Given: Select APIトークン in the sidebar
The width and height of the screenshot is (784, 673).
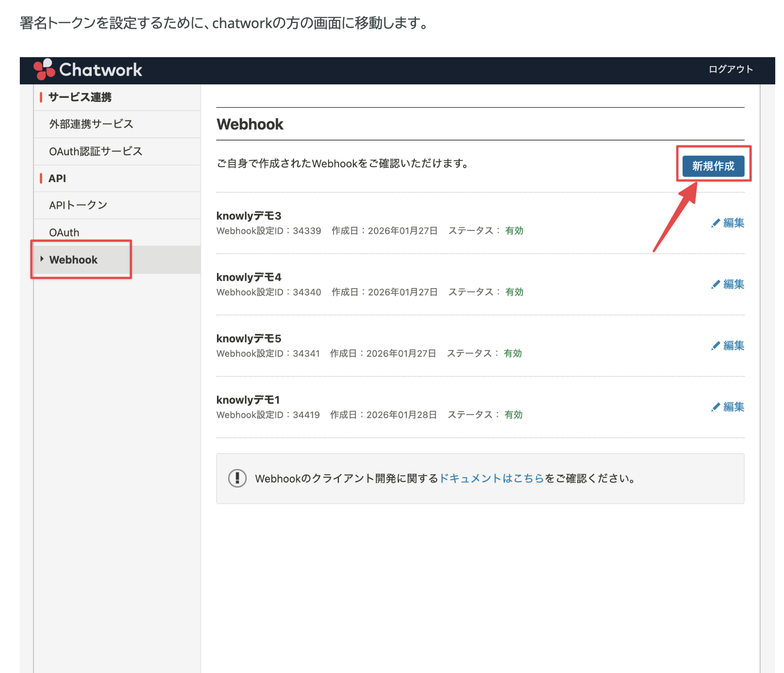Looking at the screenshot, I should click(x=78, y=205).
